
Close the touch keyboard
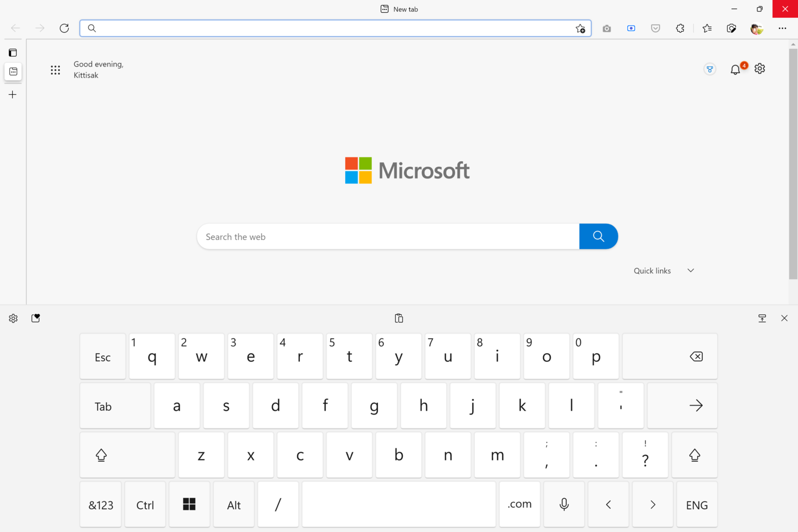[x=784, y=318]
